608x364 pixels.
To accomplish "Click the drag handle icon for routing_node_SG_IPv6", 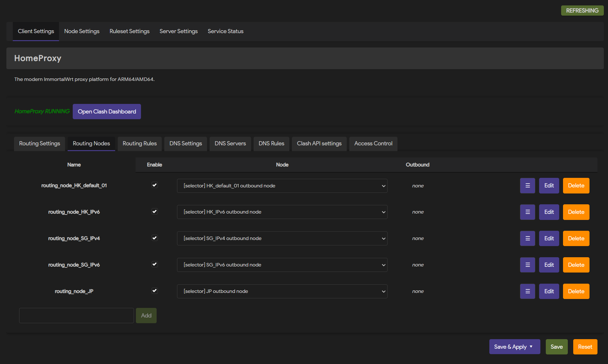I will click(528, 265).
